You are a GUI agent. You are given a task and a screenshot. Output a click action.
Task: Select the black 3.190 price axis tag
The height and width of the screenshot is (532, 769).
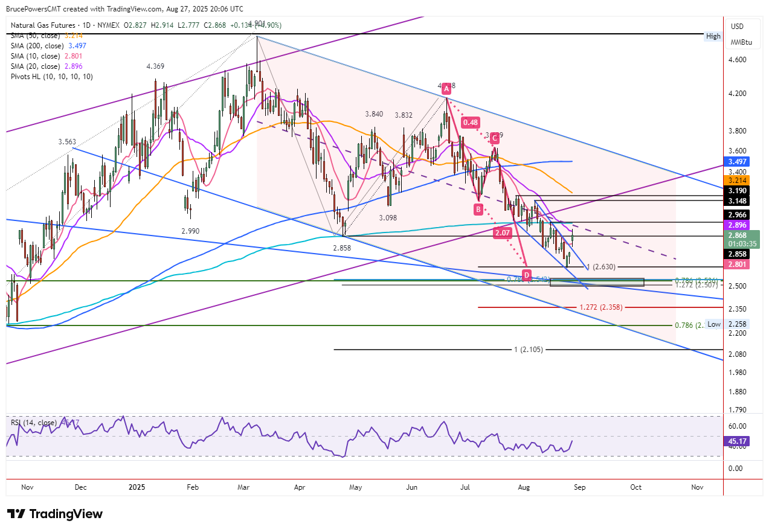(737, 190)
